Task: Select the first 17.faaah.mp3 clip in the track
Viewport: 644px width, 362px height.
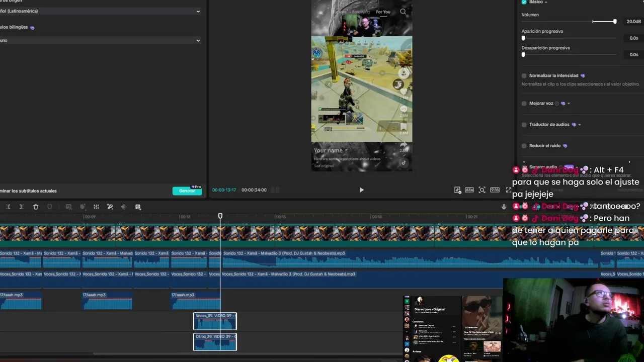Action: 21,301
